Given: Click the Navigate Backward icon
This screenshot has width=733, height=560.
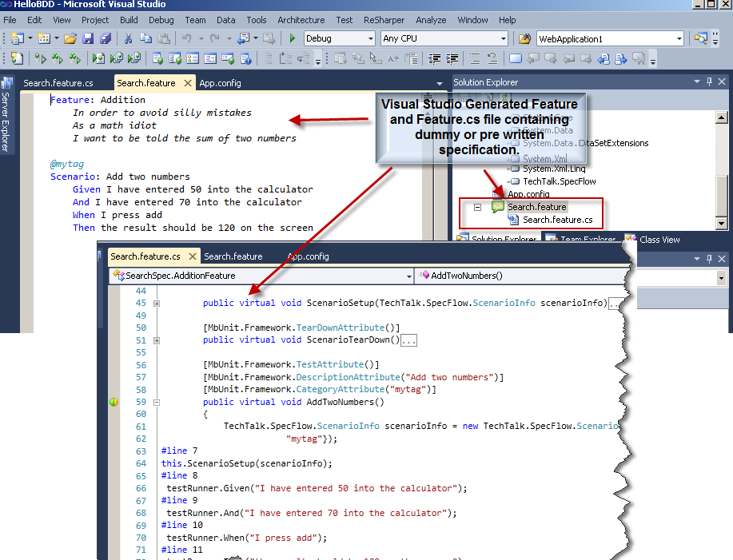Looking at the screenshot, I should (243, 38).
